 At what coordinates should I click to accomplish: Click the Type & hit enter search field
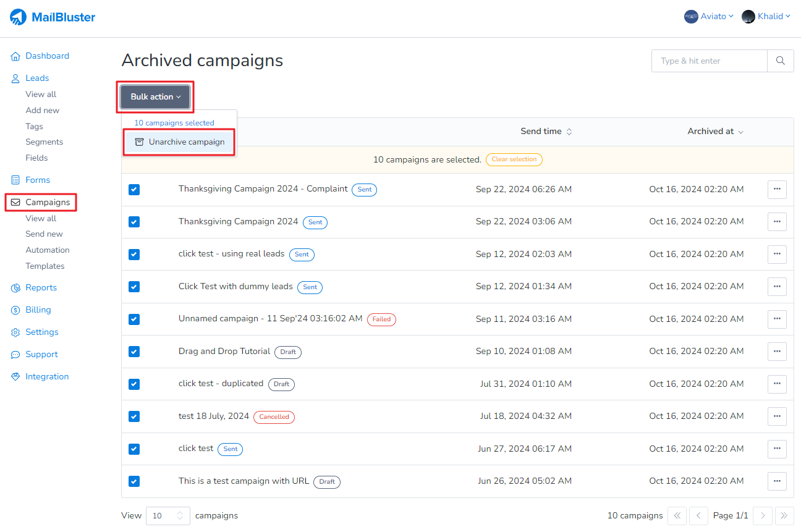point(709,61)
